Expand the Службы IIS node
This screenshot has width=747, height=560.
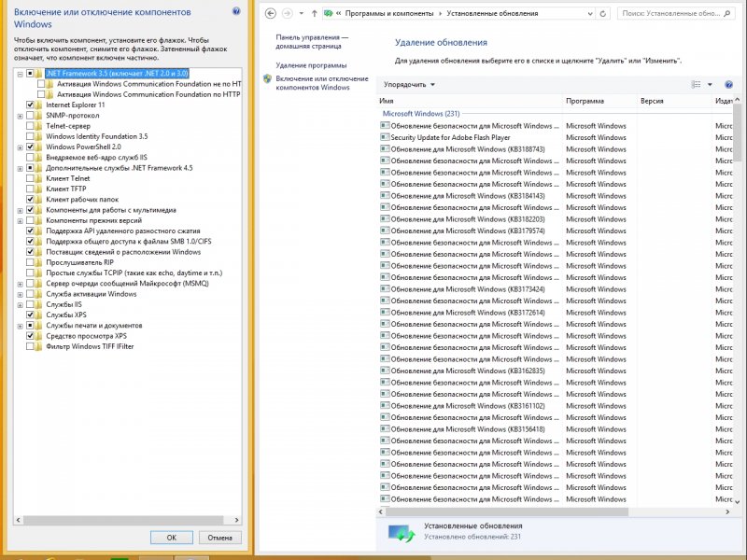tap(20, 305)
